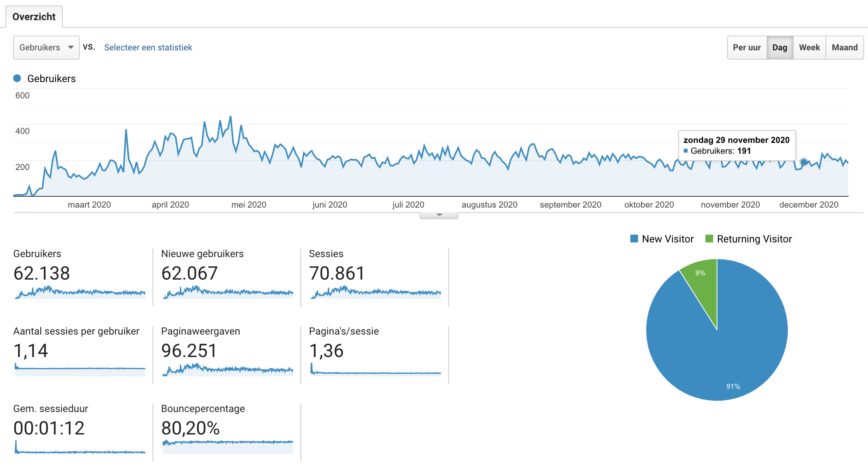Click the 'Gebruikers' metric label above 62.138
The image size is (868, 467).
click(37, 254)
